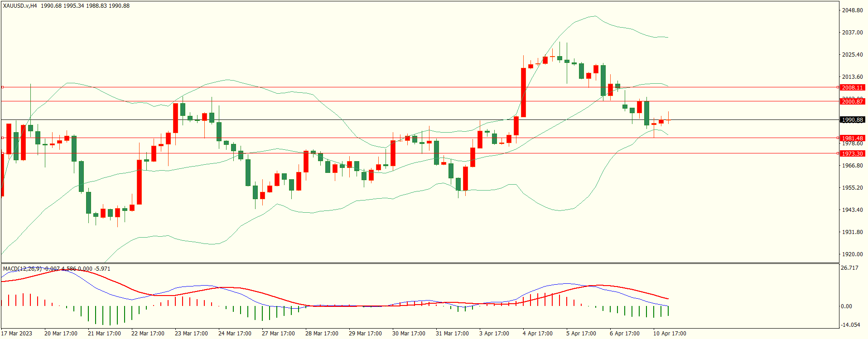The width and height of the screenshot is (868, 339).
Task: Click the 0.00 MACD scale value
Action: 847,306
